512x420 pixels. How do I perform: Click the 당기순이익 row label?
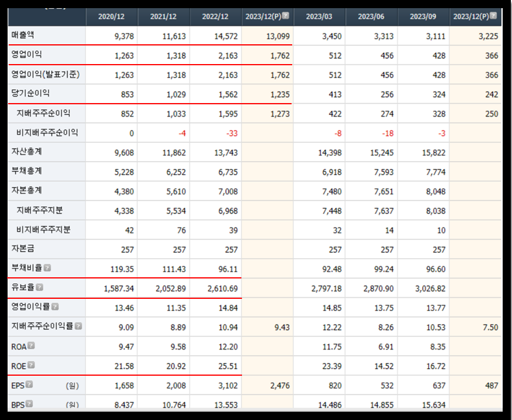click(x=30, y=93)
